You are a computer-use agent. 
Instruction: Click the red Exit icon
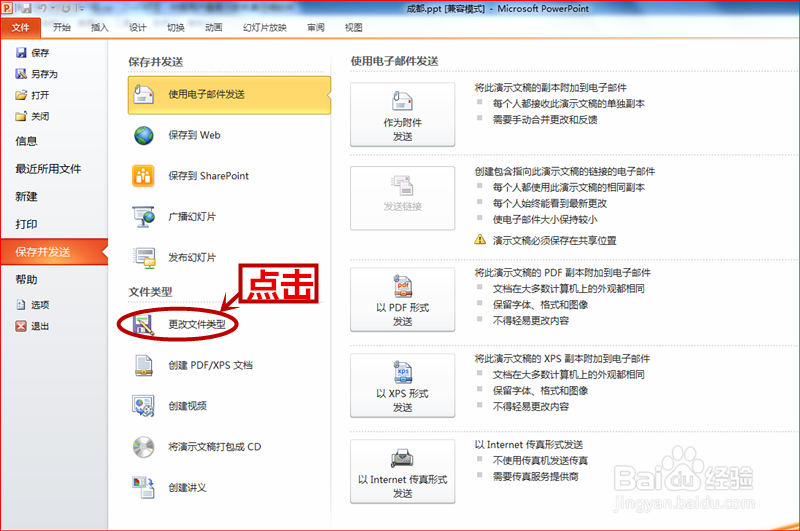pos(21,326)
